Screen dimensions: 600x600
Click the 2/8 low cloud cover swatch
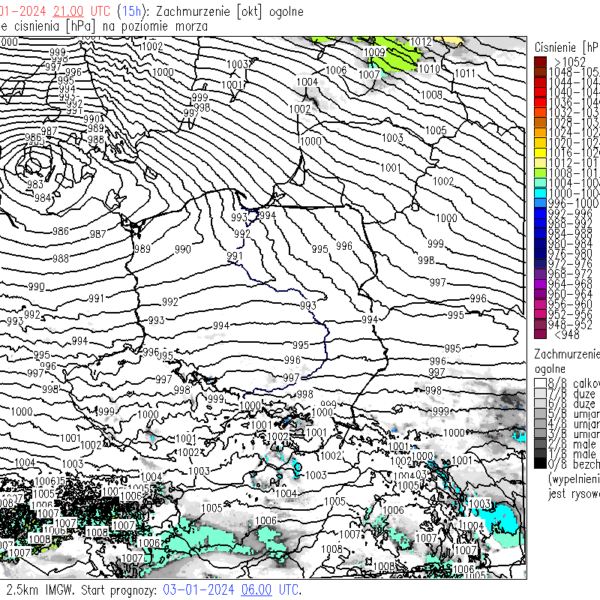[540, 444]
